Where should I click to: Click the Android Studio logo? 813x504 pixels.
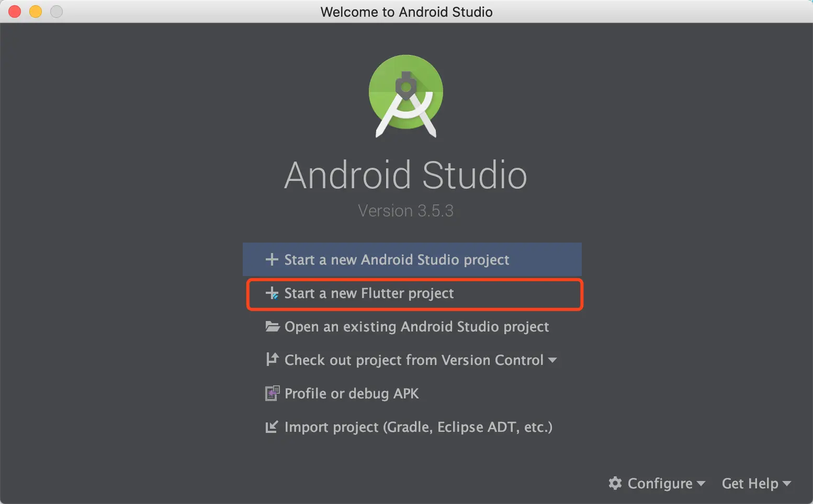point(406,96)
